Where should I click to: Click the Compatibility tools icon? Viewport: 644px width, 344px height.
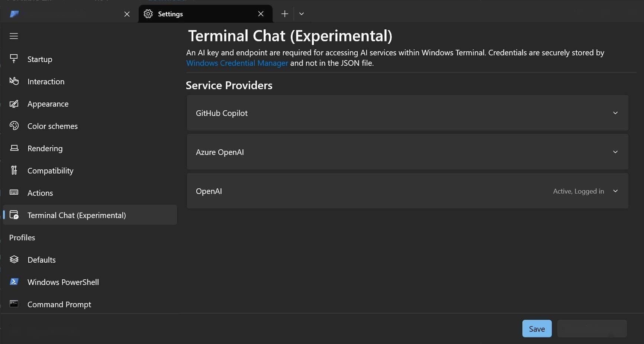tap(14, 170)
